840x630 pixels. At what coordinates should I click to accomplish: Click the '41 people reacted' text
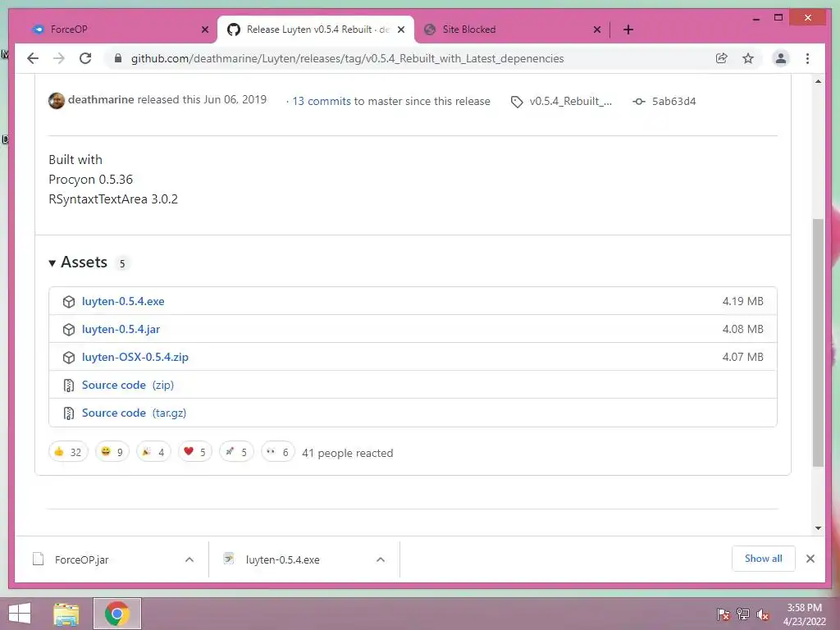pos(348,453)
